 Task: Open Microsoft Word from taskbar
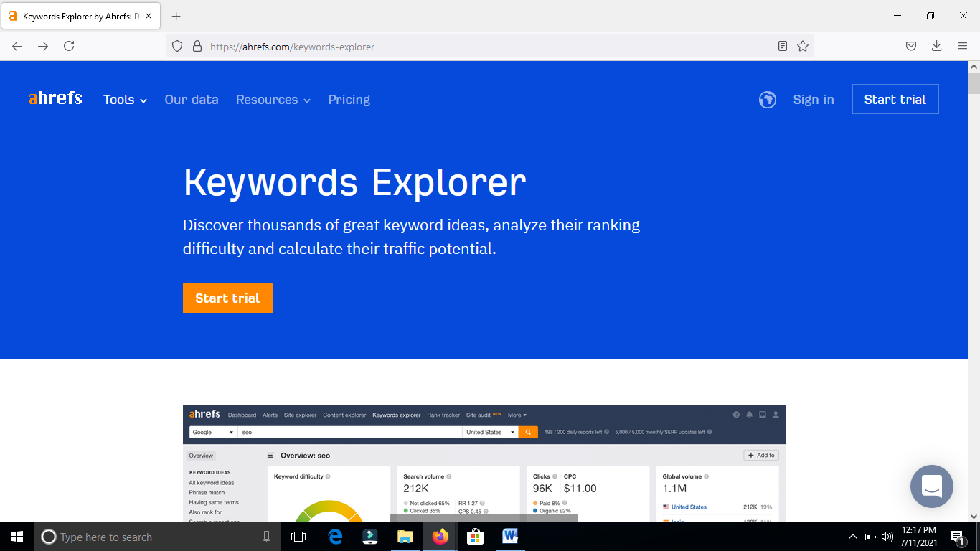(510, 537)
